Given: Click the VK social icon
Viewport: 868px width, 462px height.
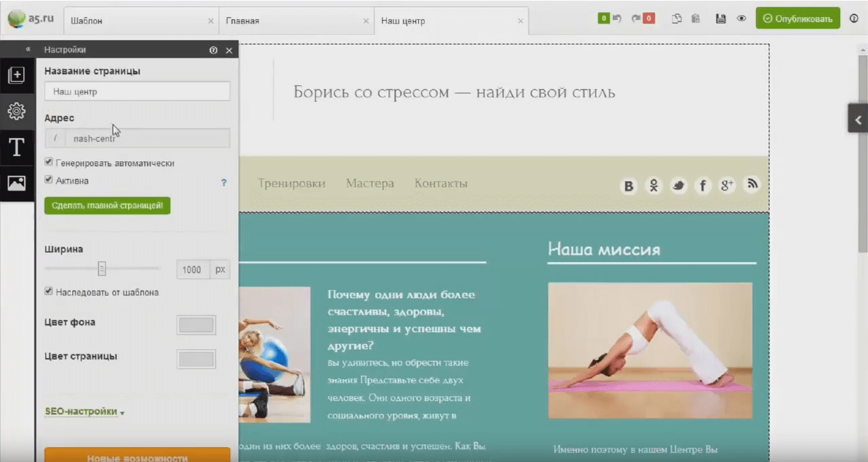Looking at the screenshot, I should click(x=629, y=186).
